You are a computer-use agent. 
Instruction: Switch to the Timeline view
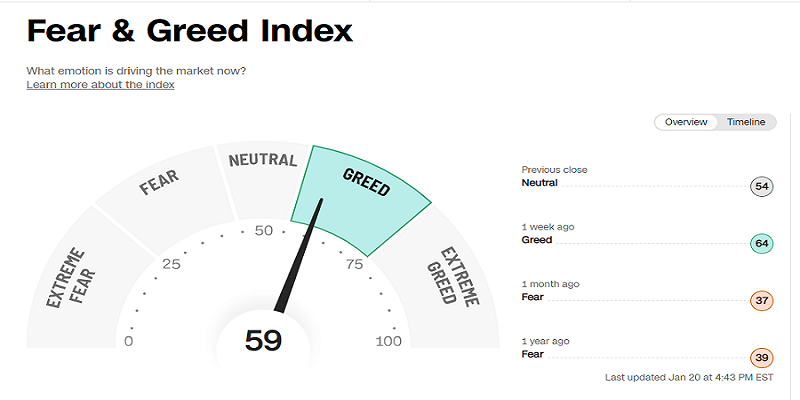tap(746, 122)
